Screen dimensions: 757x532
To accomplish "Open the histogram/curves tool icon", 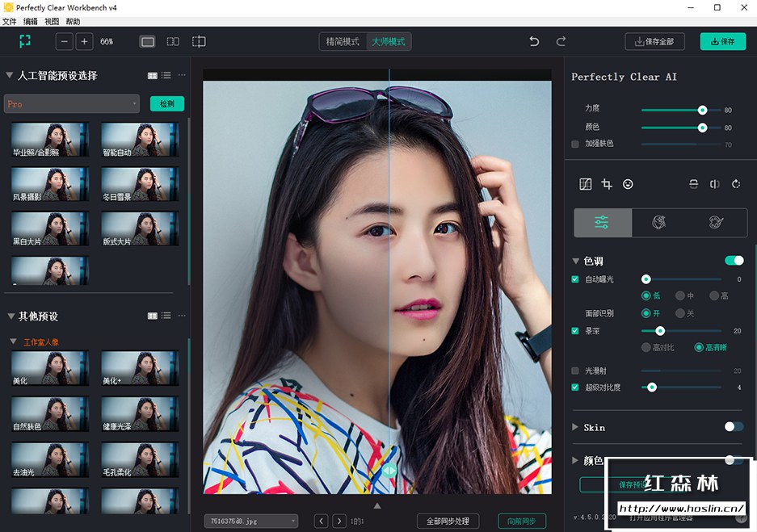I will coord(585,184).
